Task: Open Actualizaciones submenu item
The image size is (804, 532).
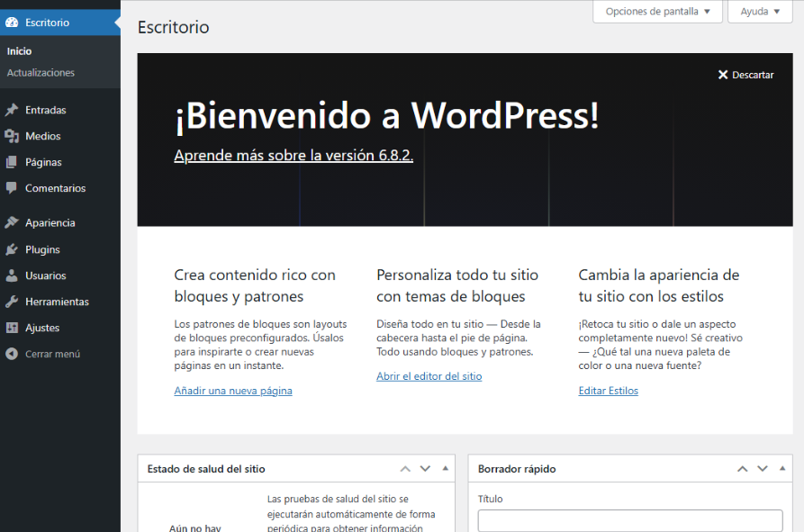Action: point(41,73)
